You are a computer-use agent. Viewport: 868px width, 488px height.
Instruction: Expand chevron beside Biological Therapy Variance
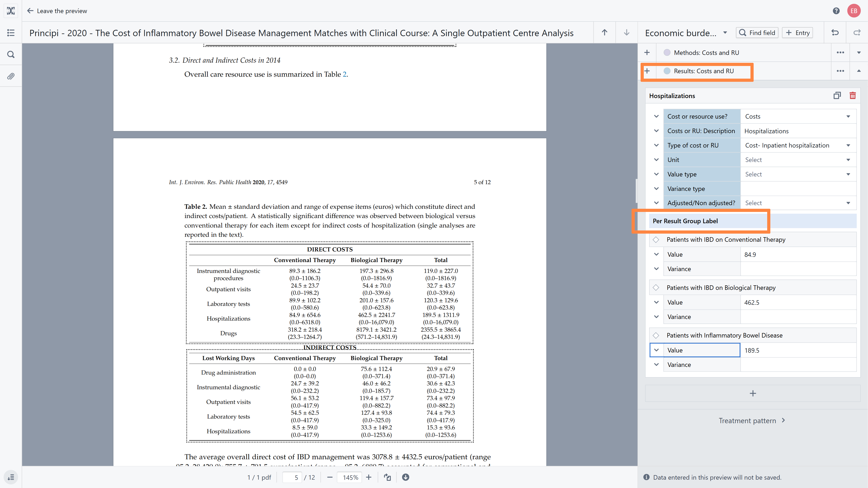[656, 317]
